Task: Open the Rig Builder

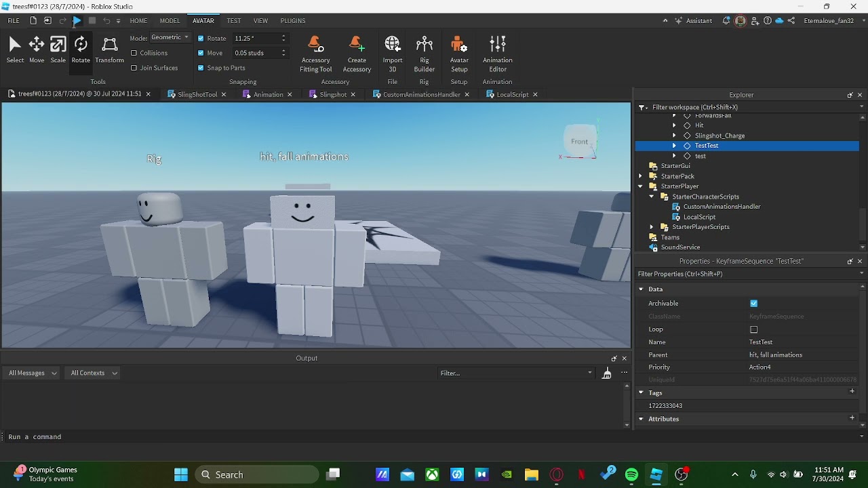Action: 424,51
